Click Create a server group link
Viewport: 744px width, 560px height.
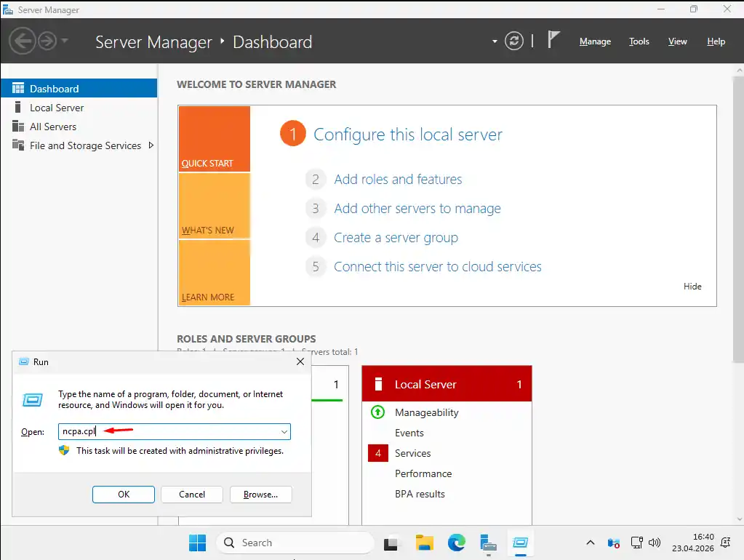(396, 237)
